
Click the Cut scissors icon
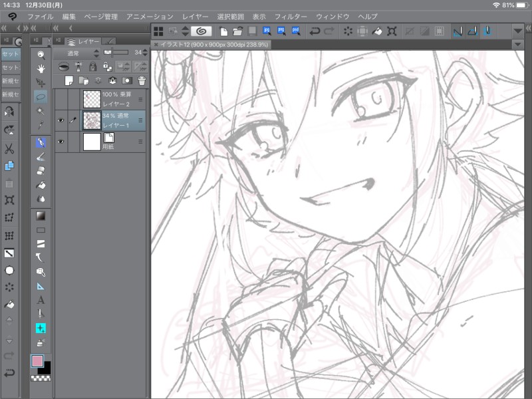[9, 148]
